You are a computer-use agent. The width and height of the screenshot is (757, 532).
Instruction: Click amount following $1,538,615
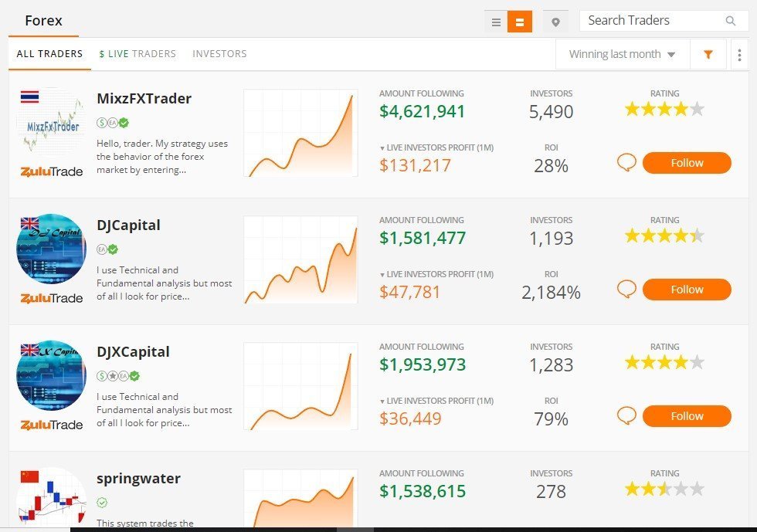[423, 491]
